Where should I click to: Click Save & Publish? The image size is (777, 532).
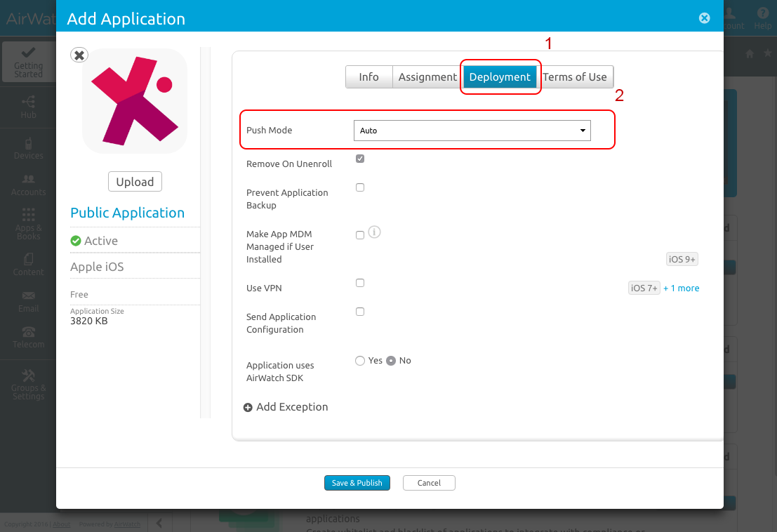click(x=357, y=483)
